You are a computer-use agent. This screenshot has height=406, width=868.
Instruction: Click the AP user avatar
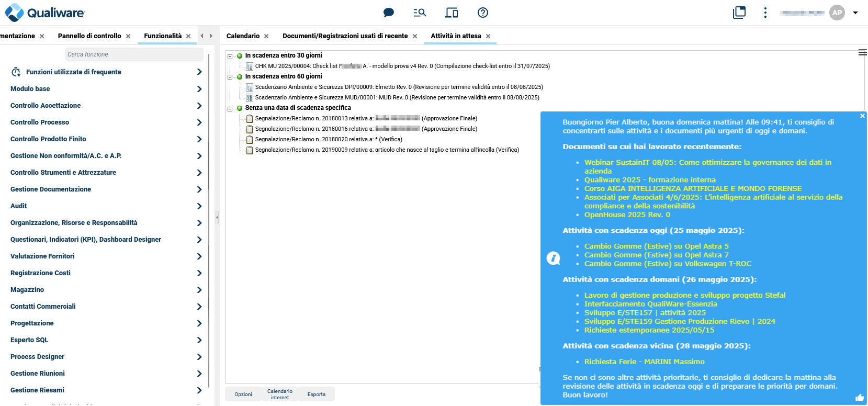coord(837,13)
